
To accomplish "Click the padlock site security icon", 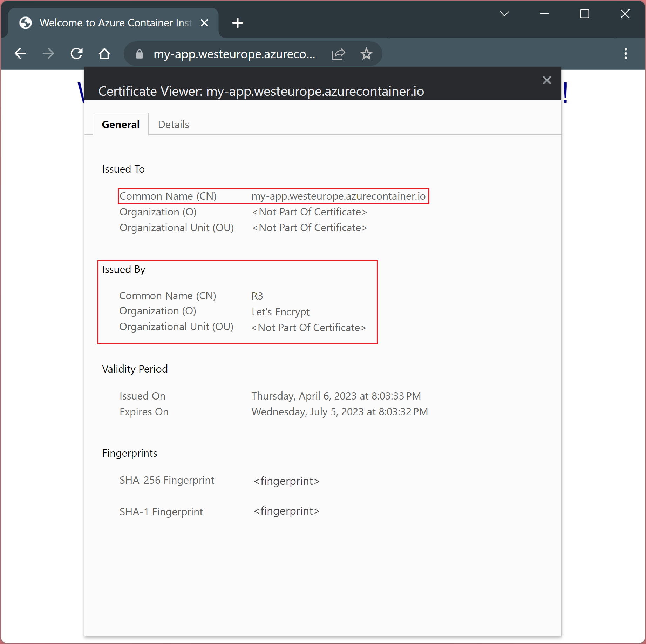I will pos(140,54).
